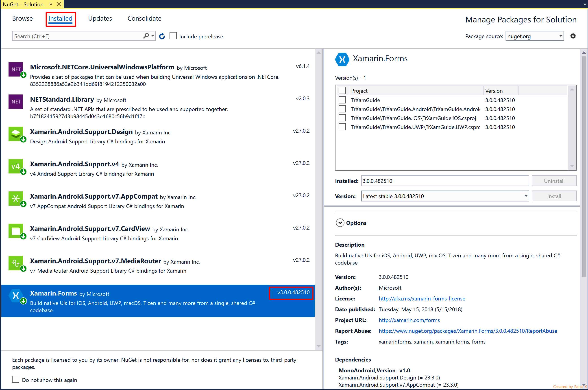Select Microsoft.NETCore.UniversalWindowsPlatform package name
Screen dimensions: 588x390
102,67
